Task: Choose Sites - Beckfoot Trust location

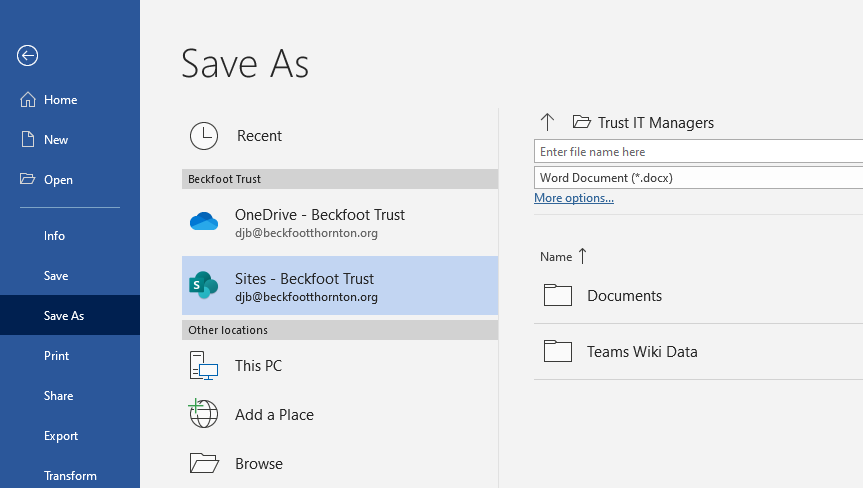Action: [x=340, y=286]
